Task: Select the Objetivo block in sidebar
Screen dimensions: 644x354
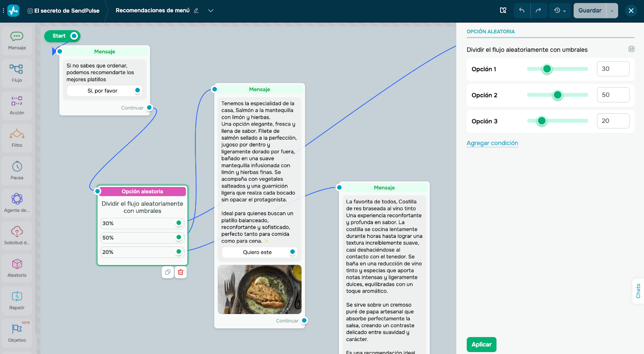Action: [x=17, y=333]
